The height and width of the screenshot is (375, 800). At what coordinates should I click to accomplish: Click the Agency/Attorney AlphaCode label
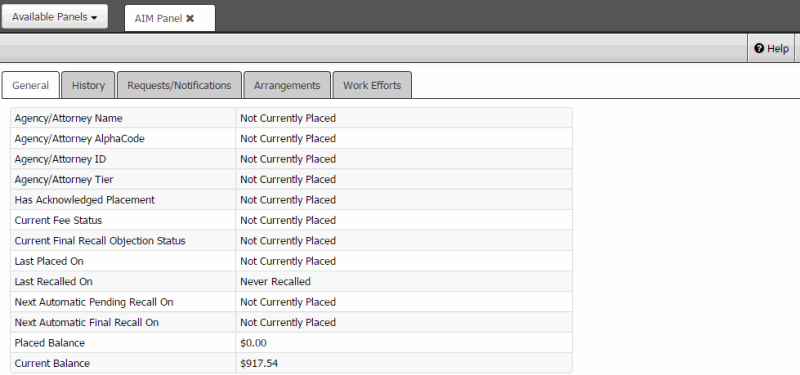[80, 139]
